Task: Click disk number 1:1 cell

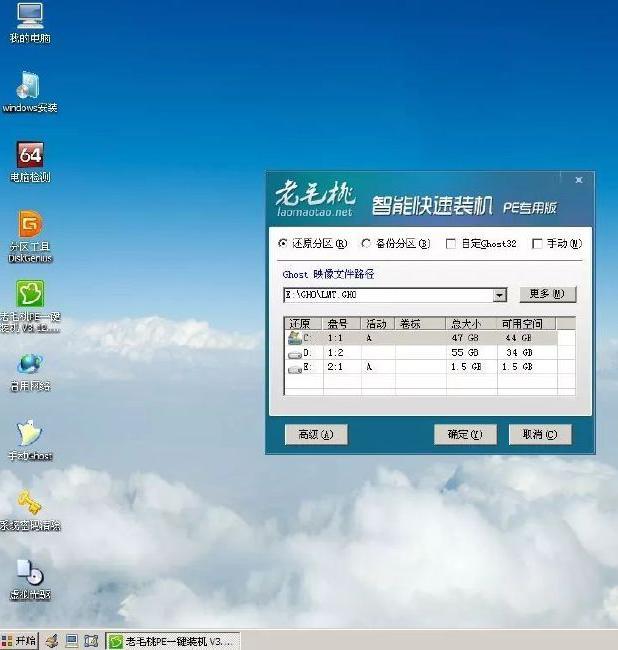Action: tap(336, 338)
